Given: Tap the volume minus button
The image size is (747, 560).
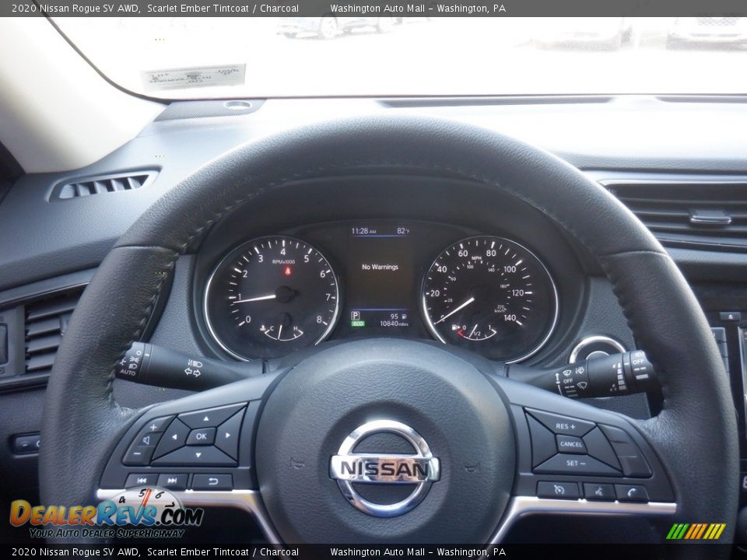Looking at the screenshot, I should click(137, 453).
